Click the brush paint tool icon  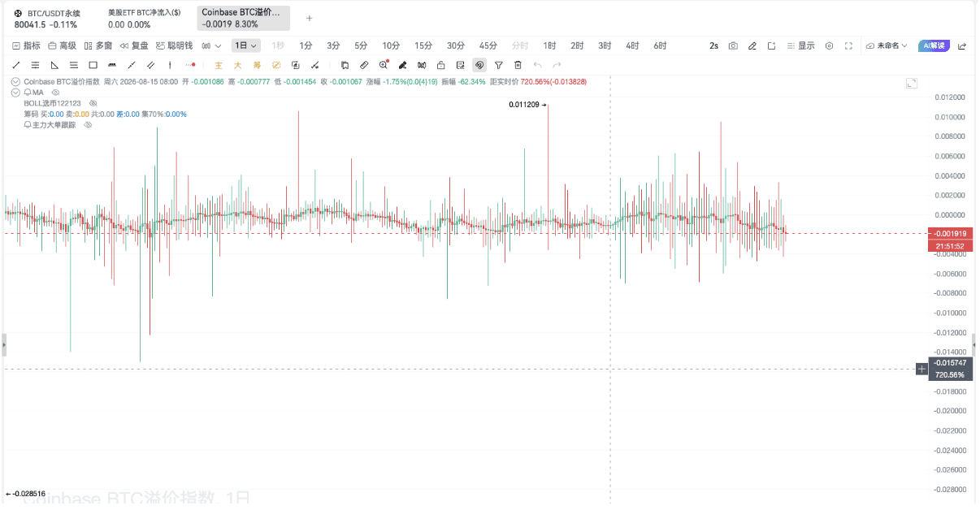(402, 65)
